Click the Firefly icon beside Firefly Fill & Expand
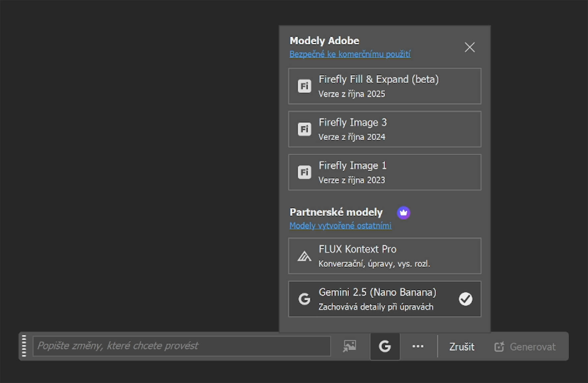Viewport: 588px width, 383px height. (x=304, y=86)
